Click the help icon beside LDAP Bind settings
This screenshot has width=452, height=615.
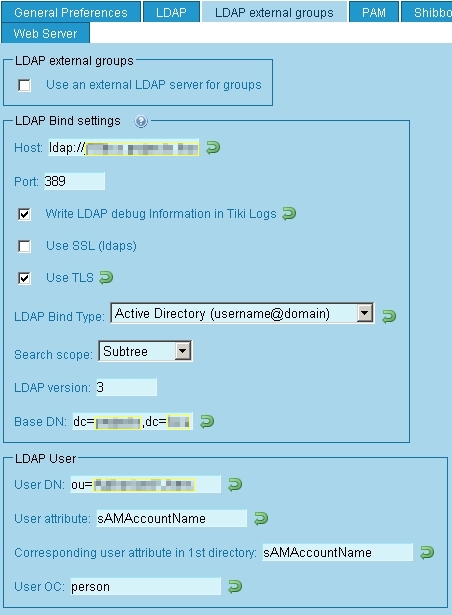[x=141, y=121]
